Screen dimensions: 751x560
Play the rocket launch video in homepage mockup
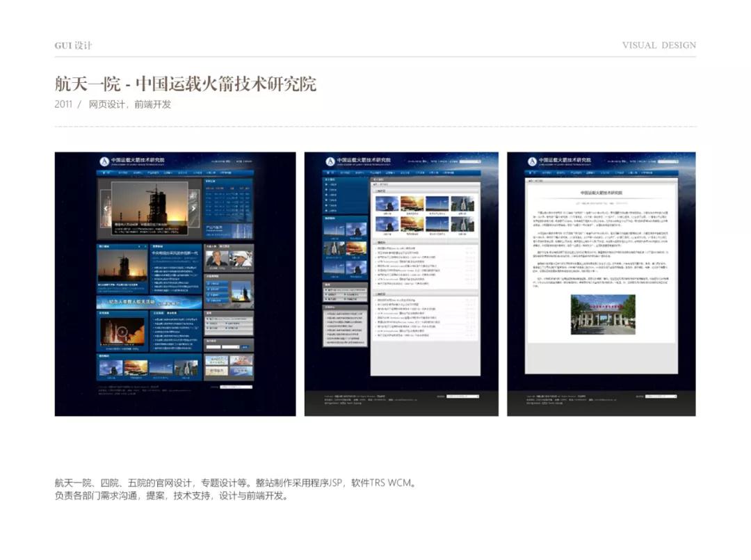point(122,331)
